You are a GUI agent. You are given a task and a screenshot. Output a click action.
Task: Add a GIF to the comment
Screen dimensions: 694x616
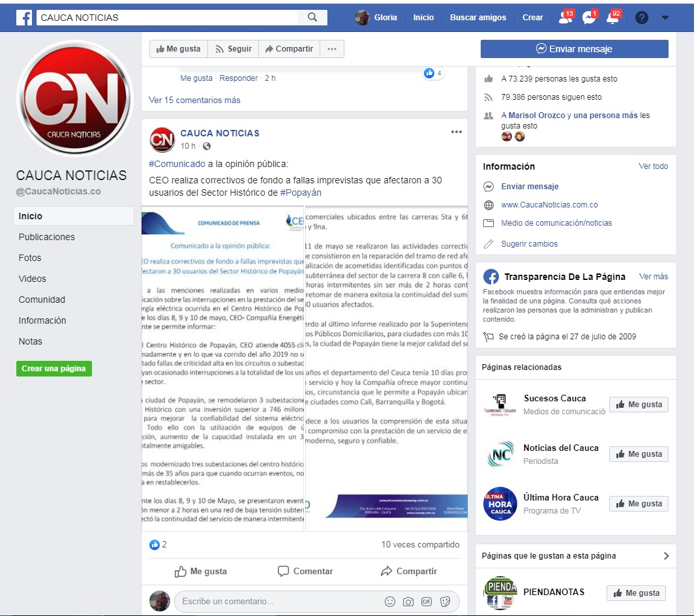427,601
